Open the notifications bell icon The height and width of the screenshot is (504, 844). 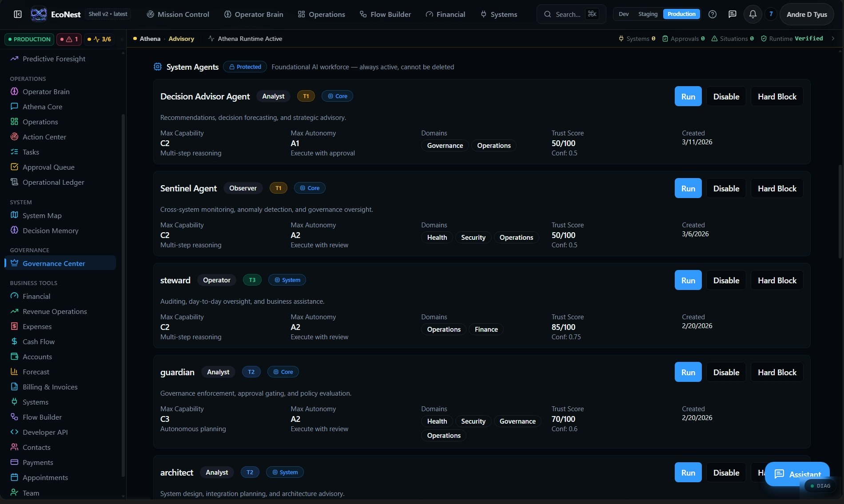point(752,14)
